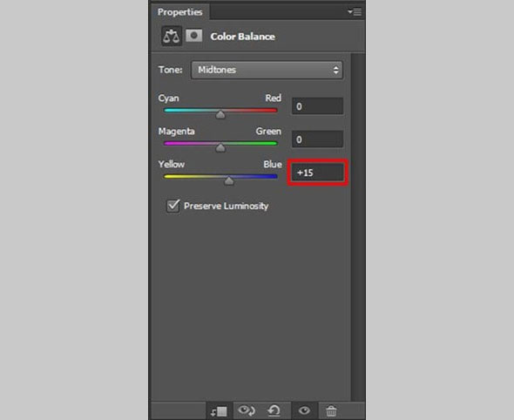The width and height of the screenshot is (514, 420).
Task: Click the Cyan-Red slider handle
Action: (x=220, y=114)
